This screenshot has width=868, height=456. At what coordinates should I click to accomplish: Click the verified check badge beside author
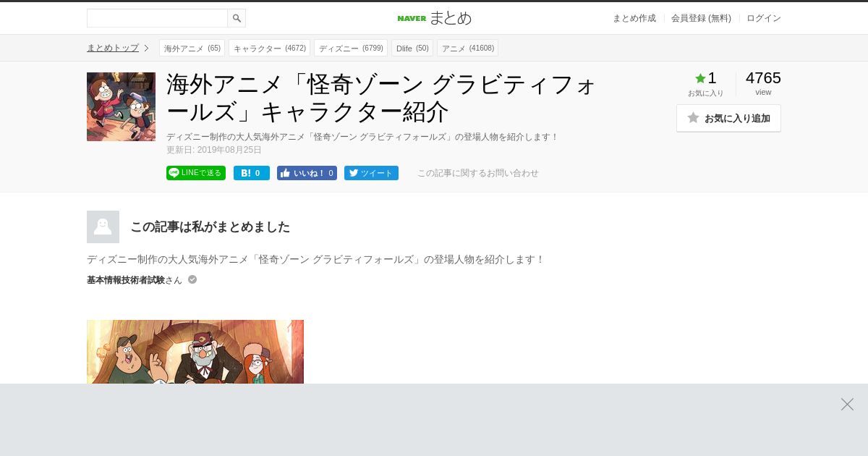[x=192, y=279]
